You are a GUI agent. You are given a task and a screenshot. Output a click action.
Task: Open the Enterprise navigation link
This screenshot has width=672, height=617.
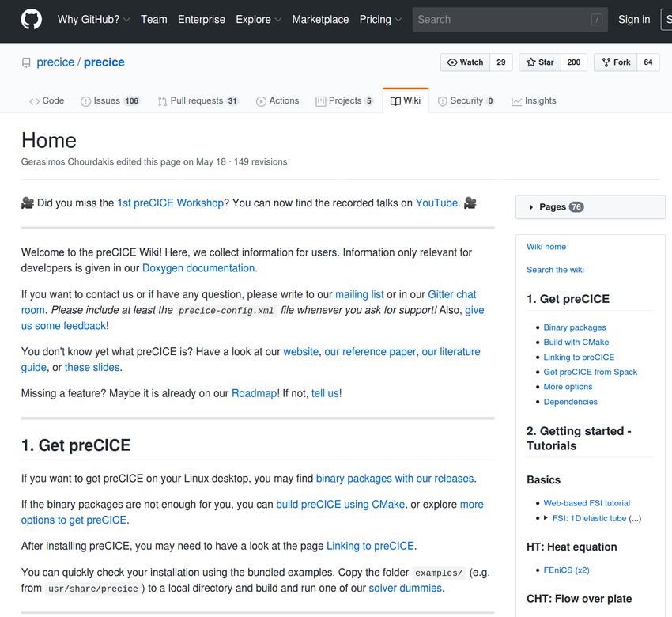coord(202,19)
